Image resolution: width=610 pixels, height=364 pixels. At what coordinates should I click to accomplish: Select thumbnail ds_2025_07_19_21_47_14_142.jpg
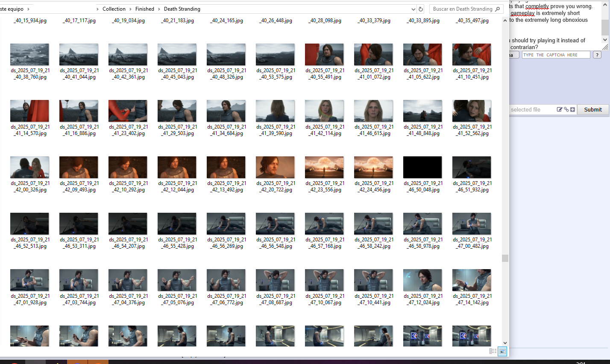coord(472,280)
